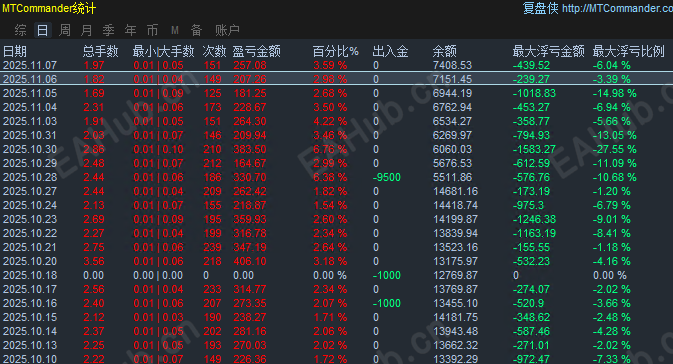This screenshot has width=673, height=364.
Task: Click the 复盘侠 label
Action: 541,8
